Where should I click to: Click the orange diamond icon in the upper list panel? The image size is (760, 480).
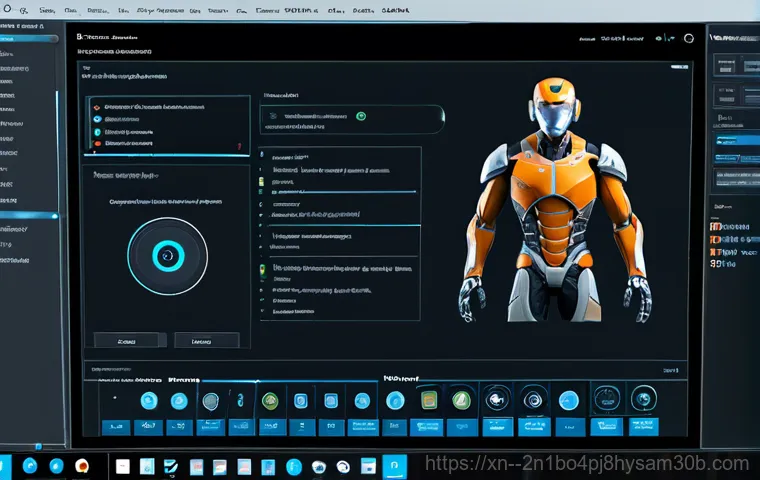(96, 107)
